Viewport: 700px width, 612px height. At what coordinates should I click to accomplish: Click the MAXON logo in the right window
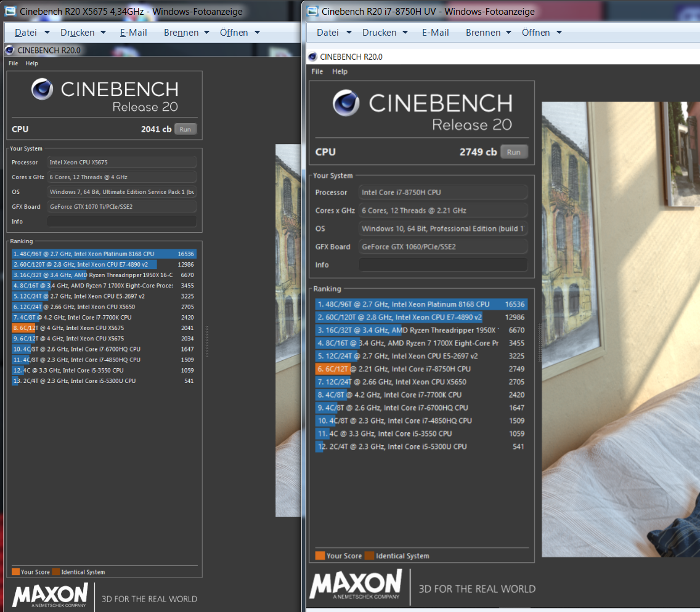[x=356, y=584]
